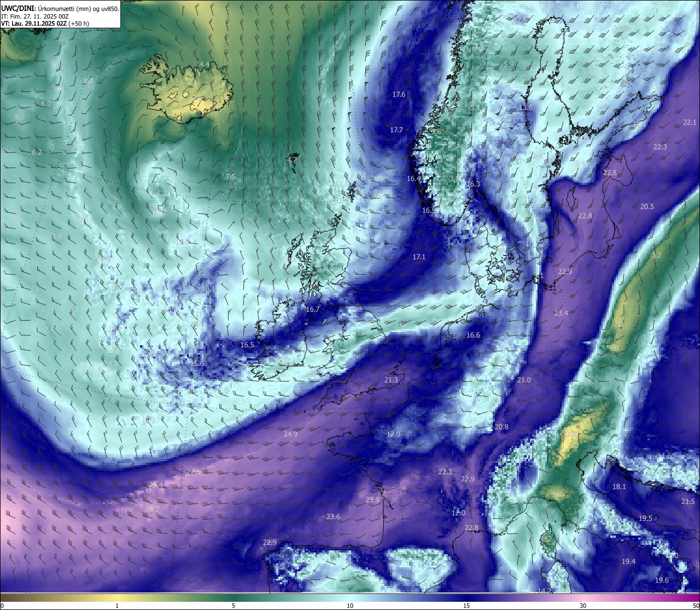Image resolution: width=700 pixels, height=610 pixels.
Task: Click the 6.2 value label
Action: 37,152
